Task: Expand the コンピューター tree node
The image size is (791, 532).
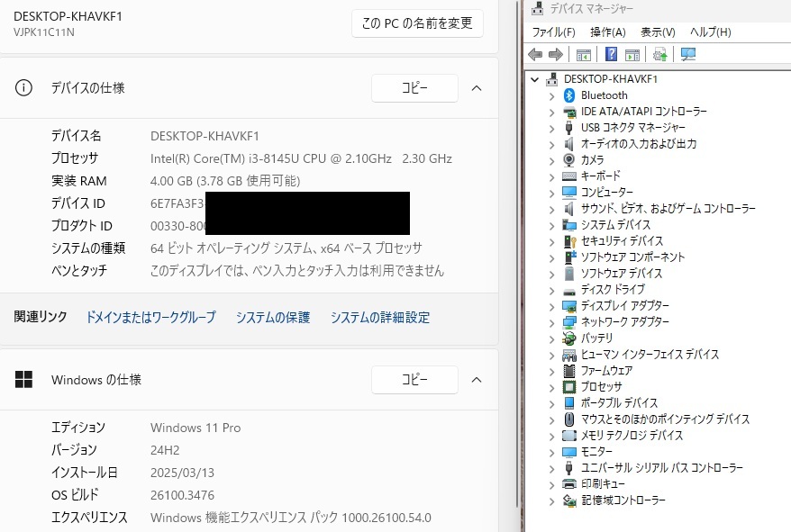Action: pyautogui.click(x=551, y=193)
